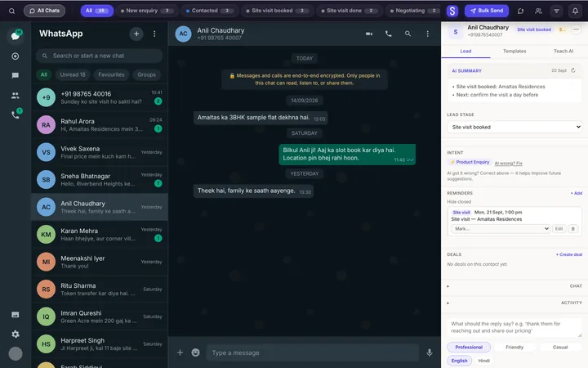Click the attach plus icon in composer
This screenshot has width=588, height=368.
(180, 352)
